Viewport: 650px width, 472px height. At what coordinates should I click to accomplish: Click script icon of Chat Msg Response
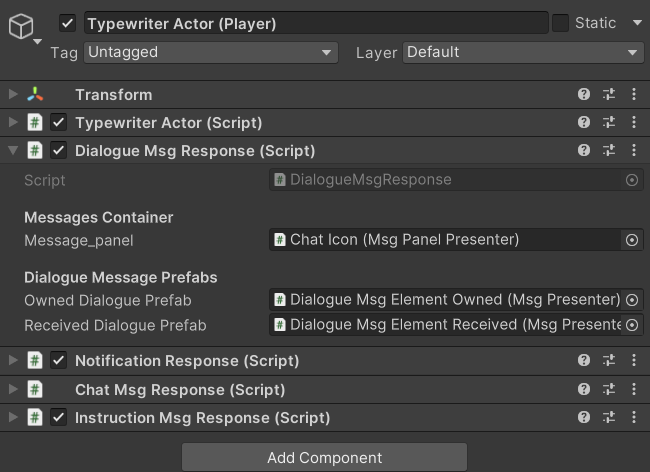coord(35,390)
